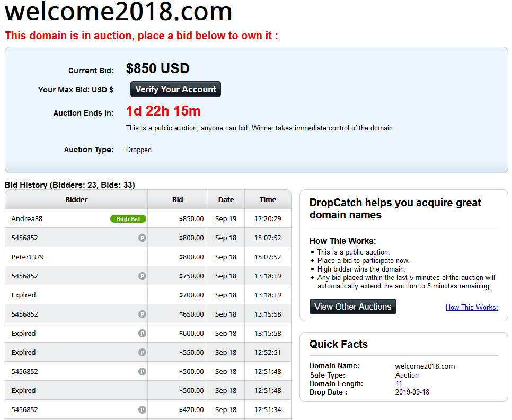Click the bold How This Works: heading

coord(342,241)
